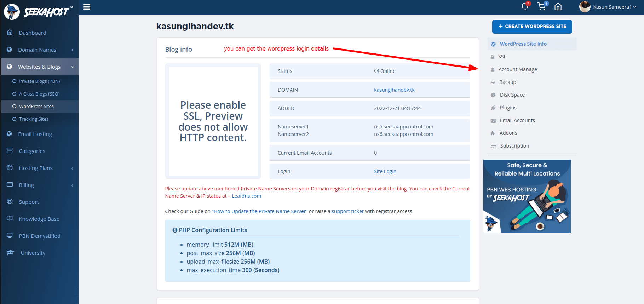Open How to Update Private Name Server guide

(260, 211)
